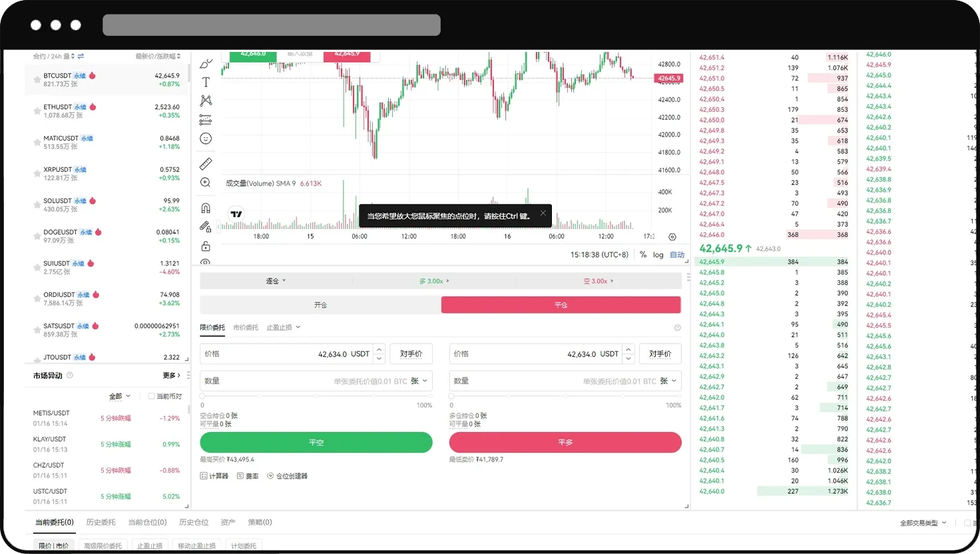Viewport: 980px width, 554px height.
Task: Activate the chart zoom-in tool
Action: coord(205,182)
